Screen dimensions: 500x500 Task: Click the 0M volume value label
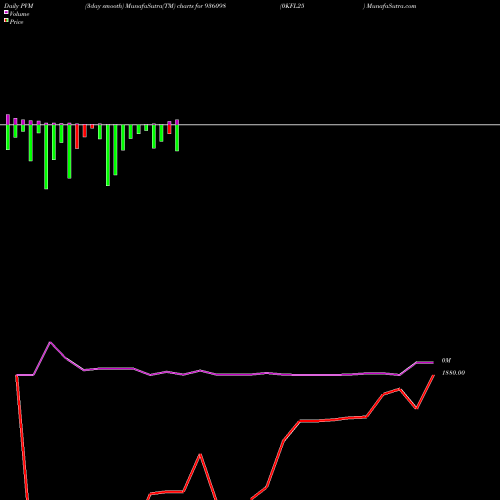tap(446, 361)
